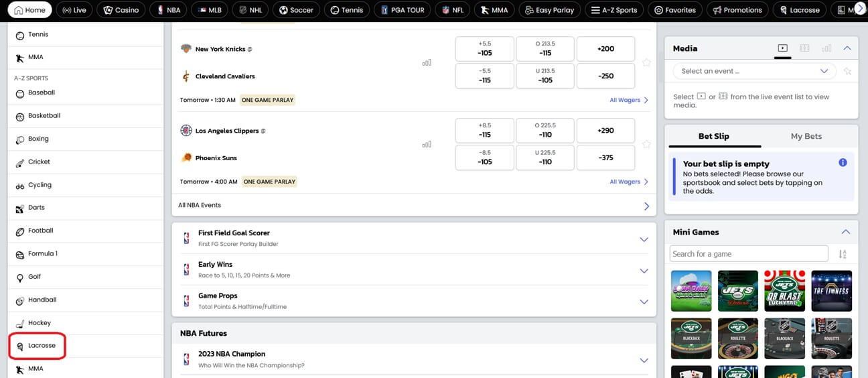Viewport: 868px width, 378px height.
Task: Select Baseball in the A-Z Sports list
Action: coord(86,93)
